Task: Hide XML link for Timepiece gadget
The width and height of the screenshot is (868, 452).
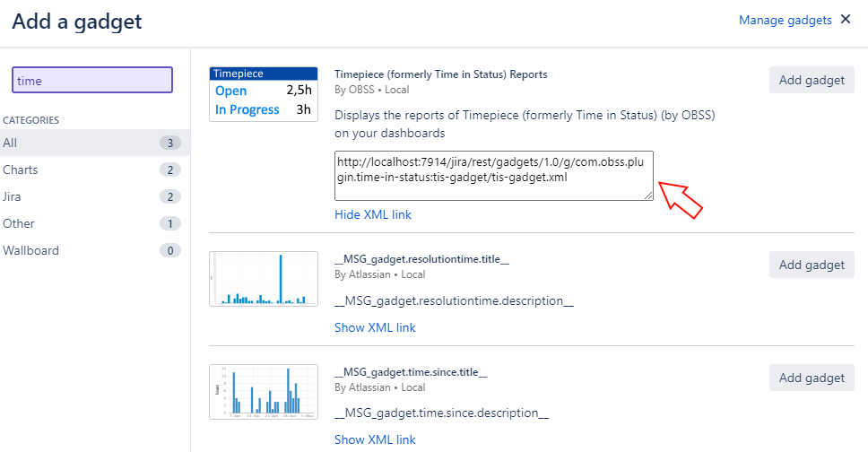Action: point(372,214)
